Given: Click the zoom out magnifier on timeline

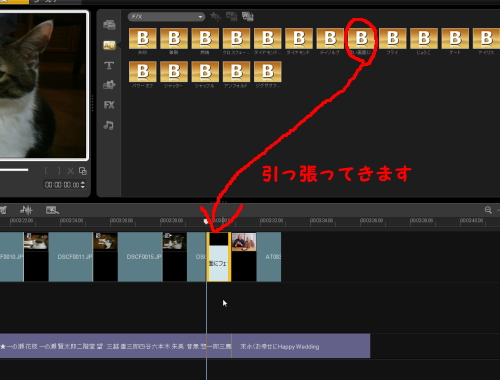Looking at the screenshot, I should point(488,210).
